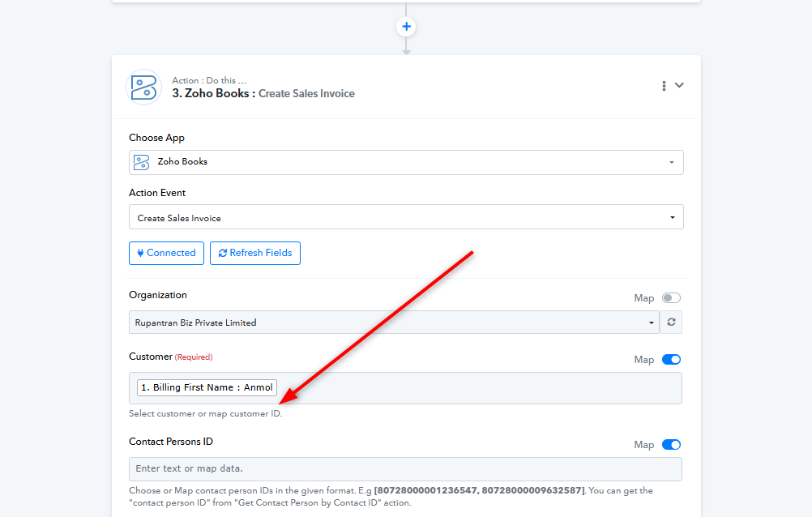Open the Choose App dropdown
The image size is (812, 517).
(x=406, y=162)
